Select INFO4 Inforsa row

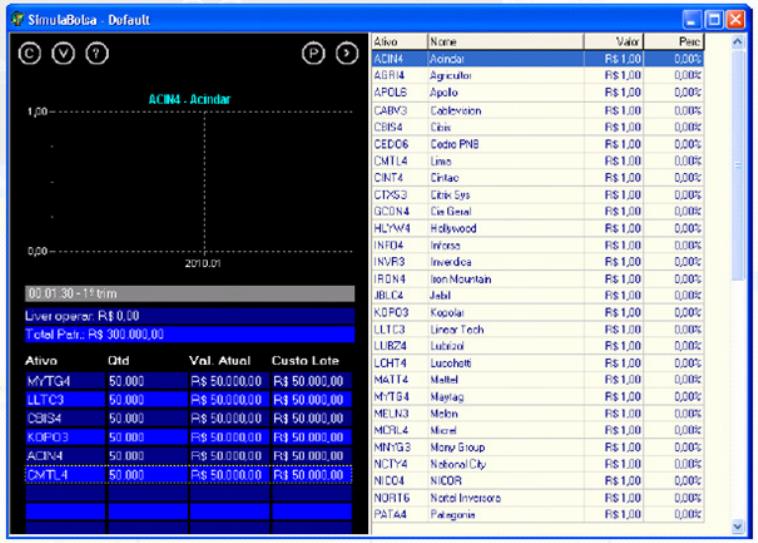tap(538, 245)
